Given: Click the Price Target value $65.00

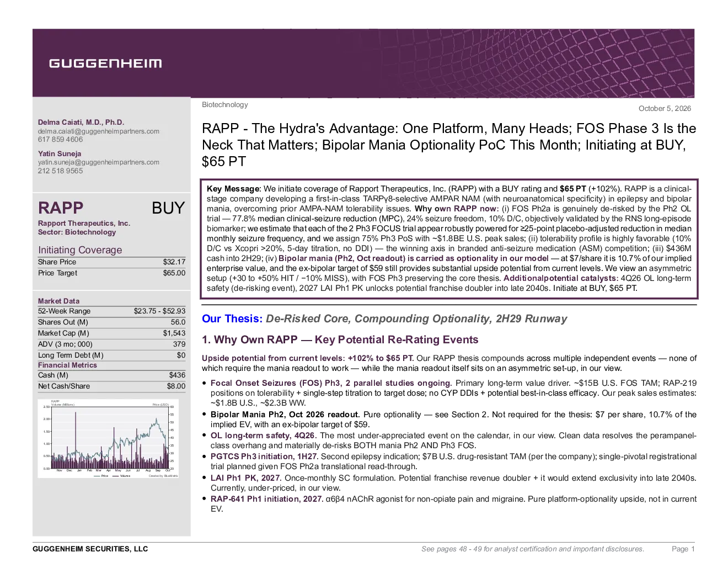Looking at the screenshot, I should coord(174,273).
